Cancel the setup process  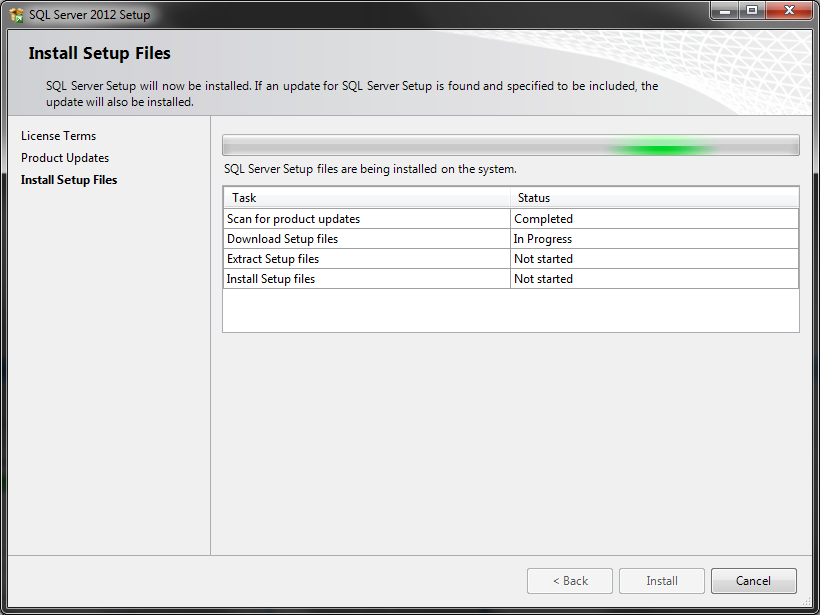pyautogui.click(x=753, y=581)
